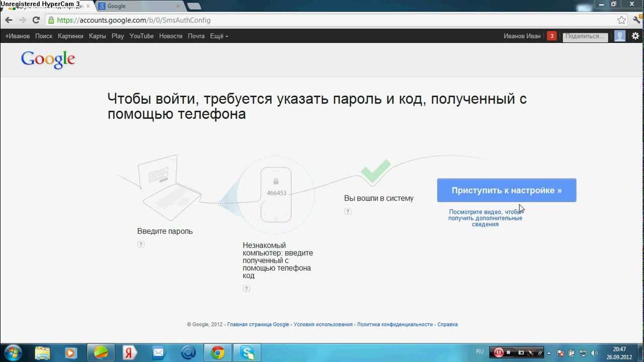Open Главная страница Google footer link
Screen dimensions: 644x362
(x=258, y=325)
